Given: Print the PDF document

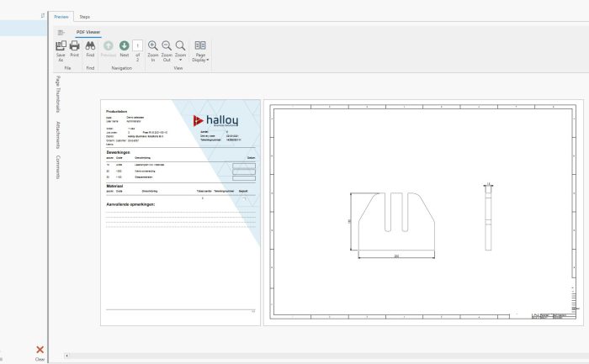Looking at the screenshot, I should (x=74, y=49).
